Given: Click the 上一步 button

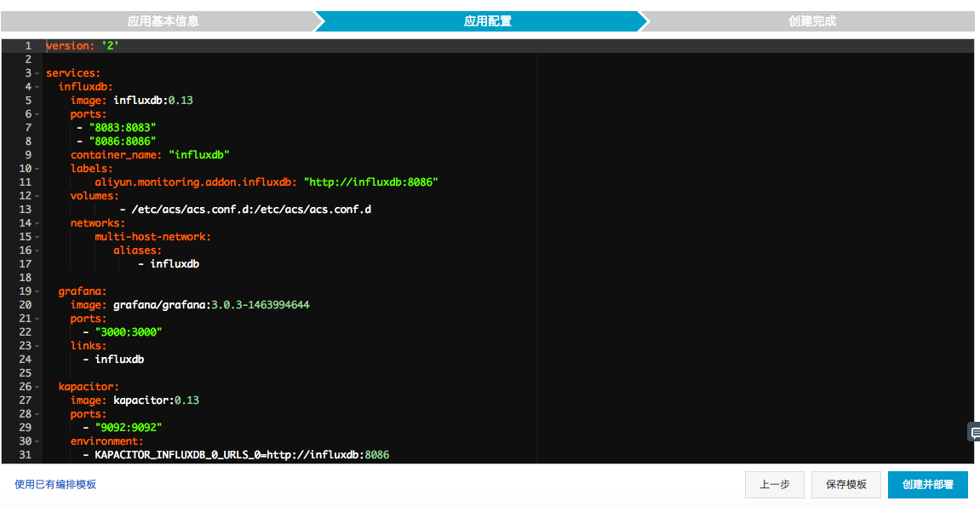Looking at the screenshot, I should click(x=774, y=484).
